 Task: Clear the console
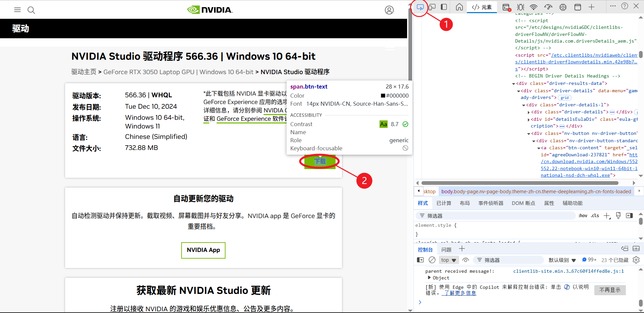pos(432,260)
